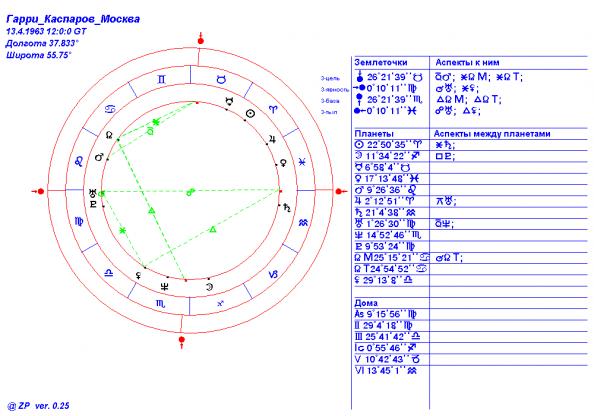
Task: Select the Gemini sign symbol on the zodiac ring
Action: click(162, 79)
